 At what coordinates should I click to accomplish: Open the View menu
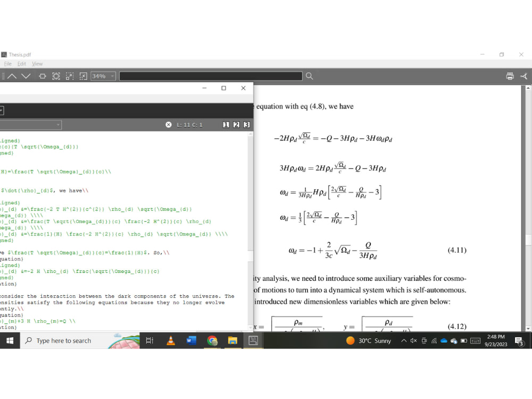tap(37, 63)
